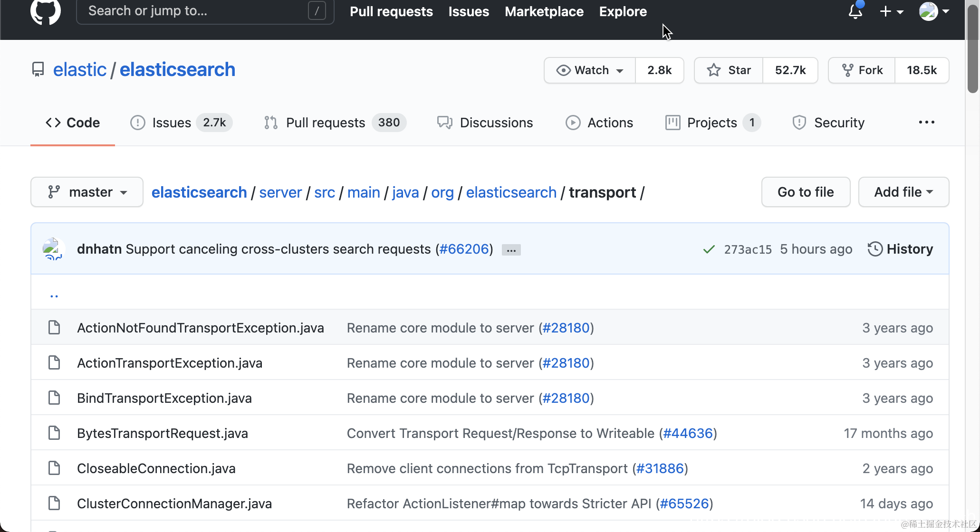Viewport: 980px width, 532px height.
Task: Open ClusterConnectionManager.java
Action: pos(174,503)
